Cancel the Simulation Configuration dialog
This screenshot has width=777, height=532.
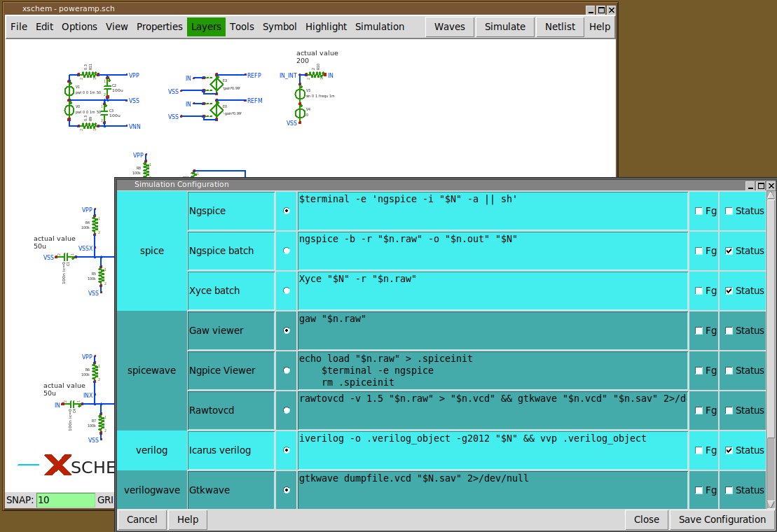(x=142, y=519)
